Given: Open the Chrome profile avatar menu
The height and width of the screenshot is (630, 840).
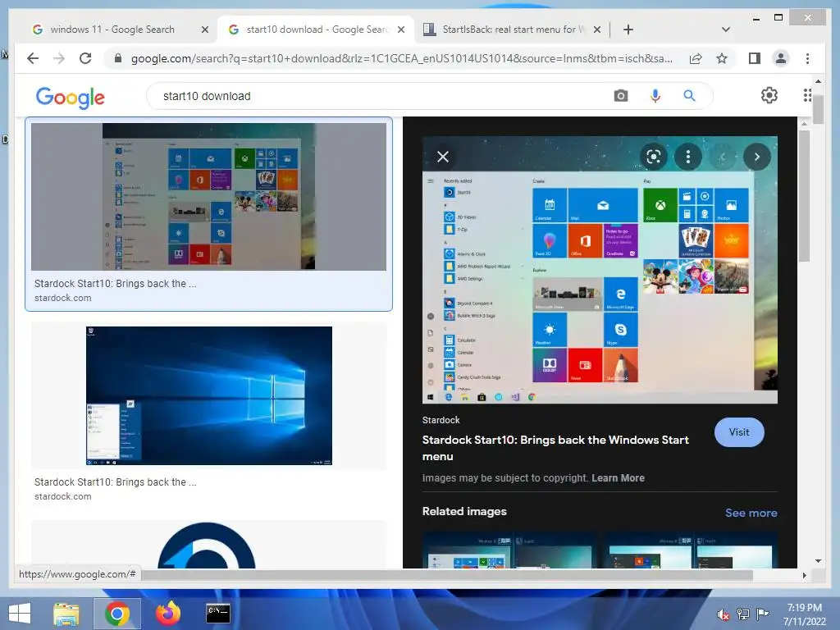Looking at the screenshot, I should (781, 58).
